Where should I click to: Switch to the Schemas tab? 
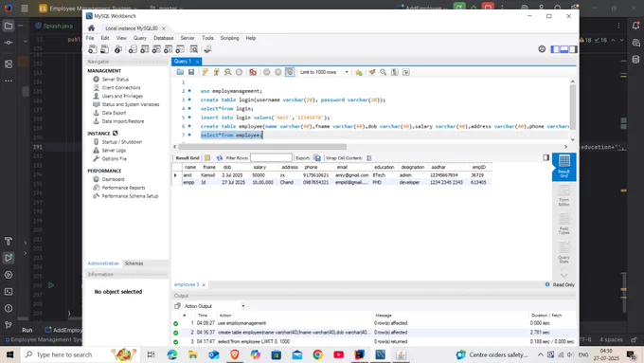click(x=134, y=263)
